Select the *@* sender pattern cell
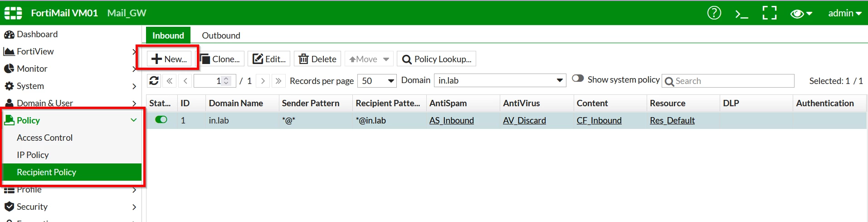868x222 pixels. 316,120
